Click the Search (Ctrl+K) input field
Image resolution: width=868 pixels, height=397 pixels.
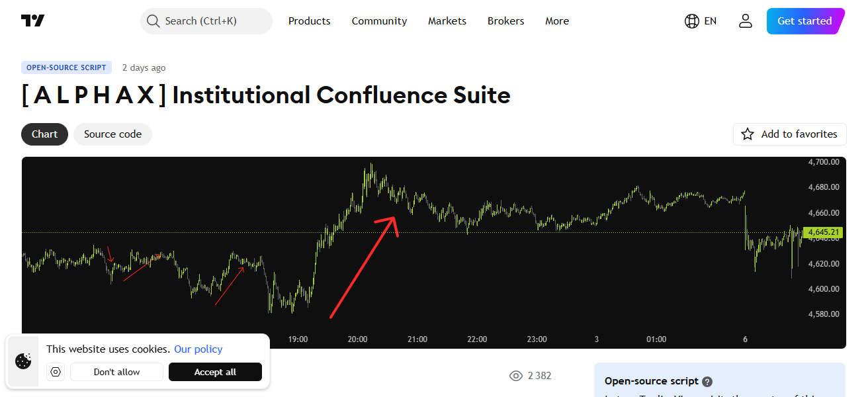205,21
